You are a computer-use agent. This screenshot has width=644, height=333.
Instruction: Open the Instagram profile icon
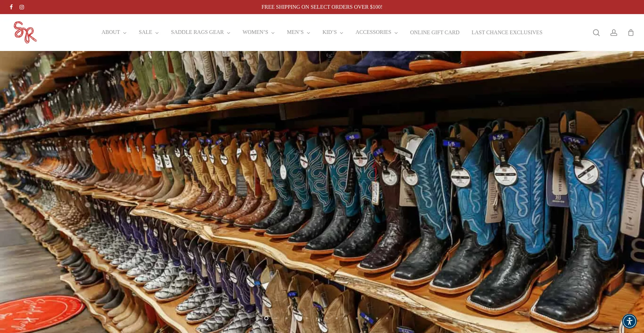coord(22,7)
